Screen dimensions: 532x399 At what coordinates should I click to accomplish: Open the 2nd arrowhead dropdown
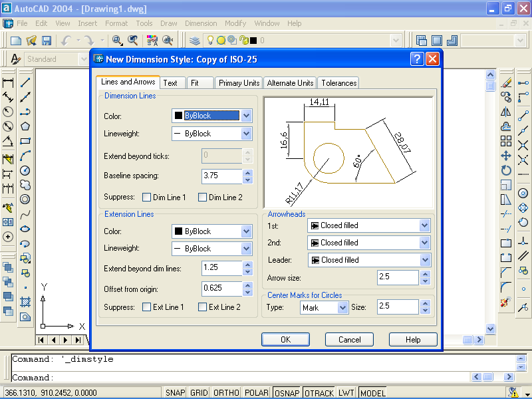pos(425,243)
